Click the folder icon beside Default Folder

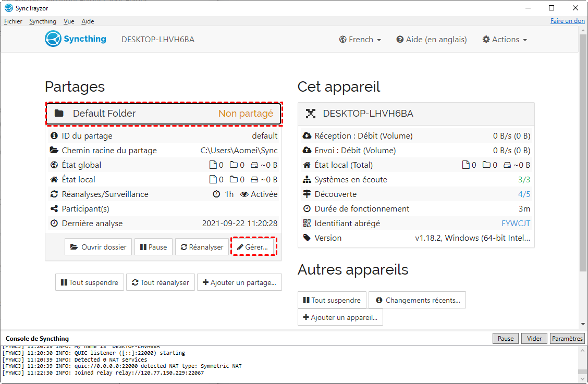pyautogui.click(x=59, y=113)
